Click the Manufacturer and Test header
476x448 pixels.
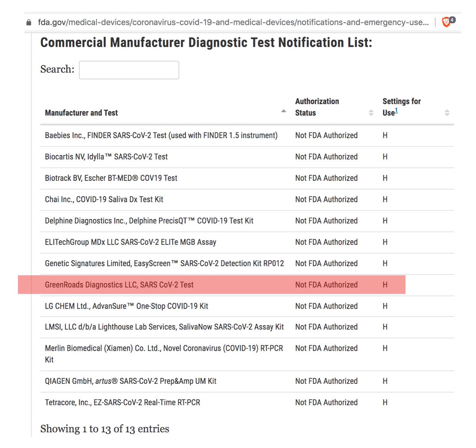point(81,113)
